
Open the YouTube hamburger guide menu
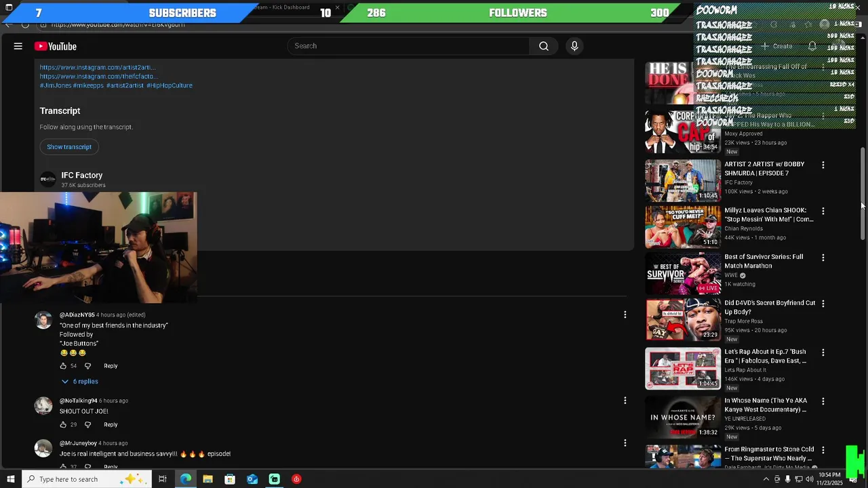[x=18, y=46]
